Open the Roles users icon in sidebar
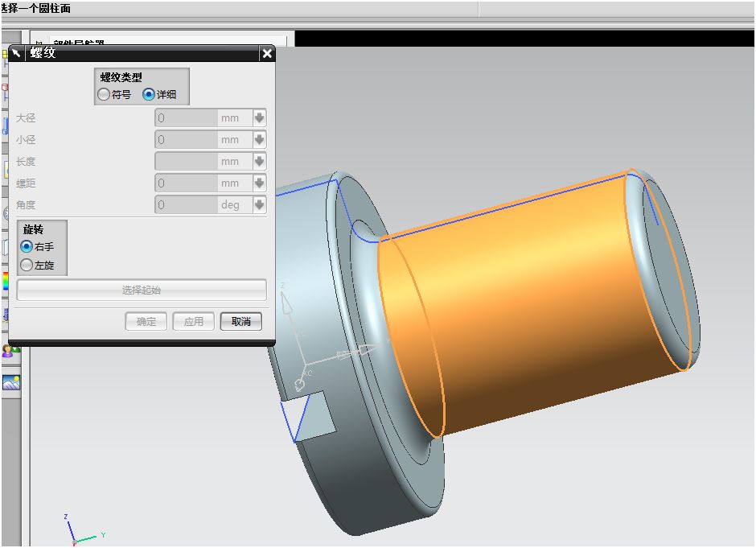Image resolution: width=756 pixels, height=548 pixels. (x=10, y=351)
